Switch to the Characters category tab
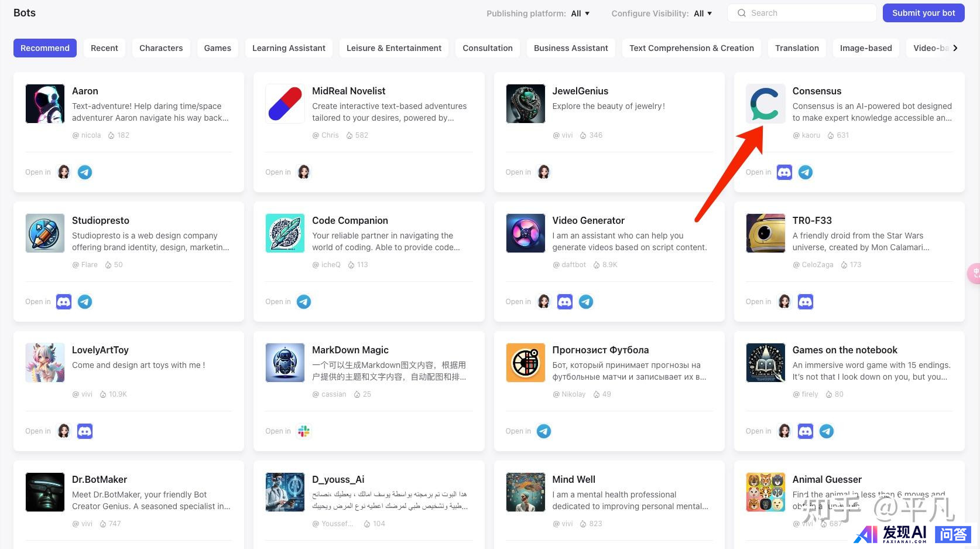 pyautogui.click(x=161, y=48)
